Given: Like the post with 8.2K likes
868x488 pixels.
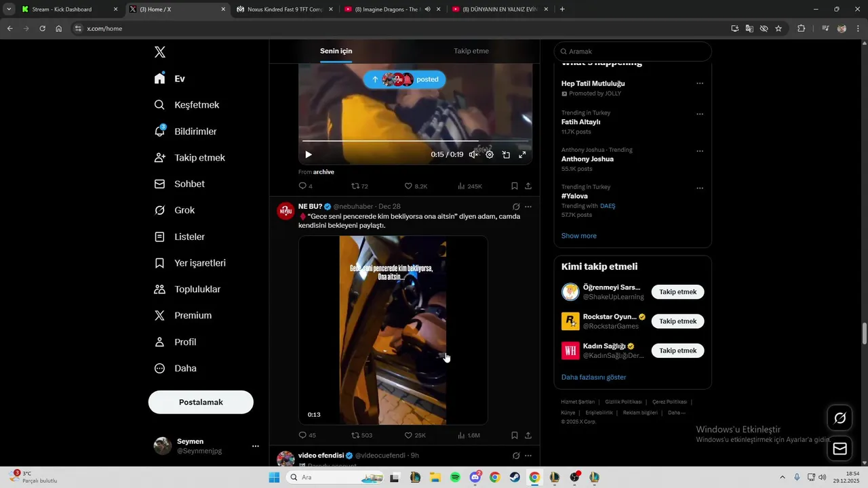Looking at the screenshot, I should coord(416,186).
